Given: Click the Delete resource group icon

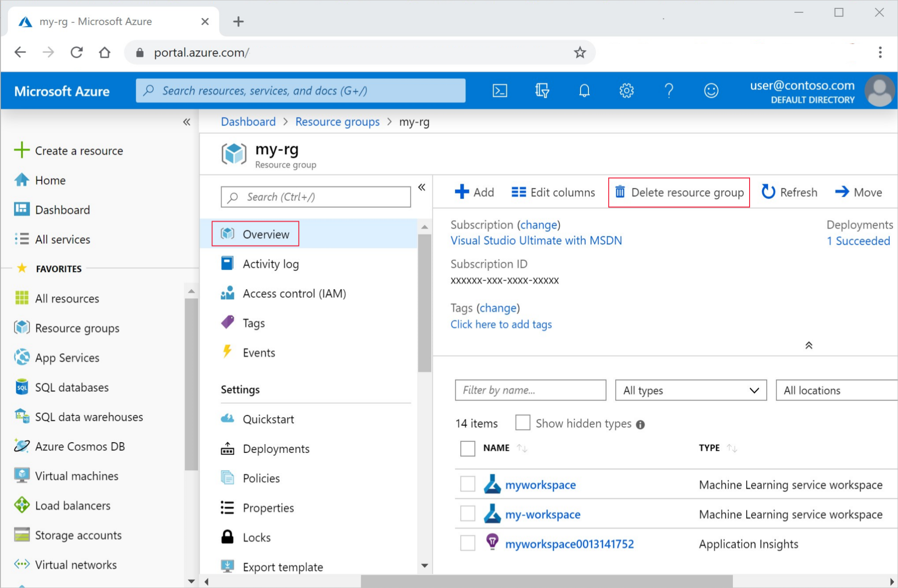Looking at the screenshot, I should coord(620,192).
